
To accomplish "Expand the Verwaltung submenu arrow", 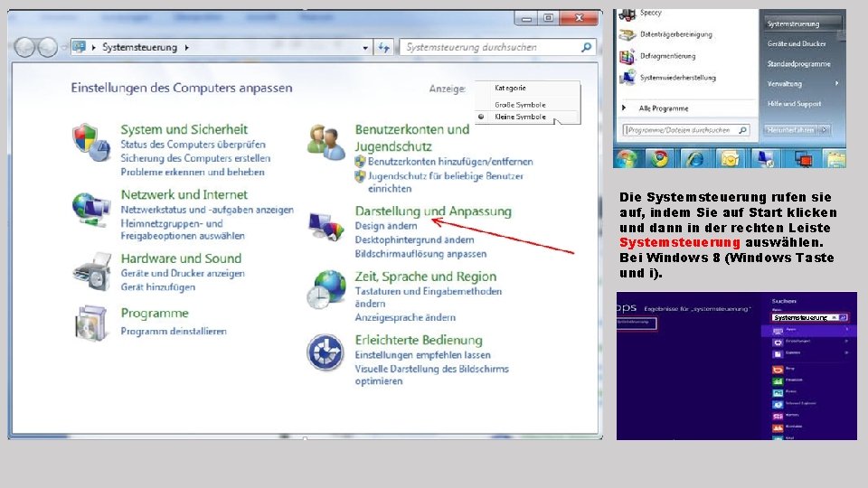I will 836,83.
